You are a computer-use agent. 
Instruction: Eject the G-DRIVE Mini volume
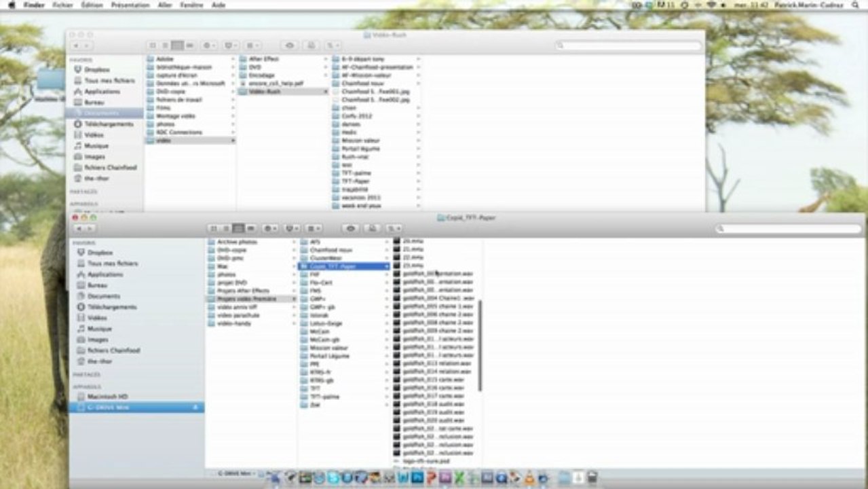click(195, 407)
